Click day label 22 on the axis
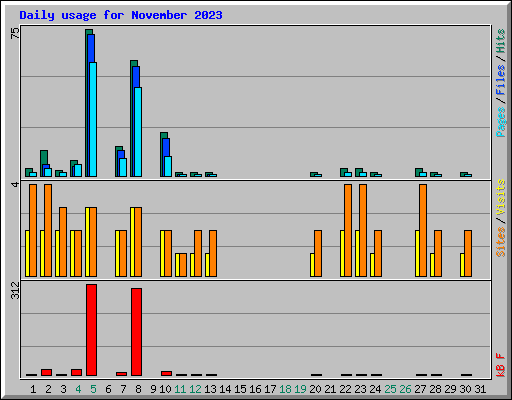Image resolution: width=512 pixels, height=400 pixels. (x=345, y=389)
